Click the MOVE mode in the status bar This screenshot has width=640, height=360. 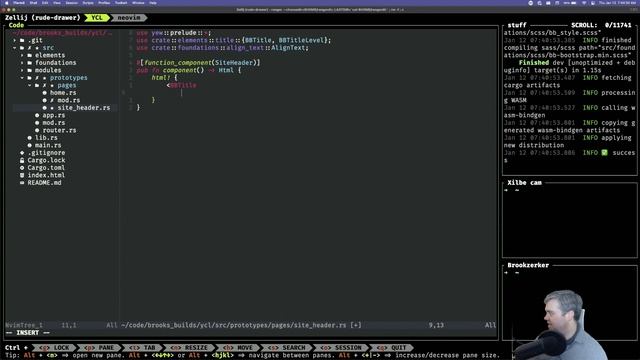[239, 348]
